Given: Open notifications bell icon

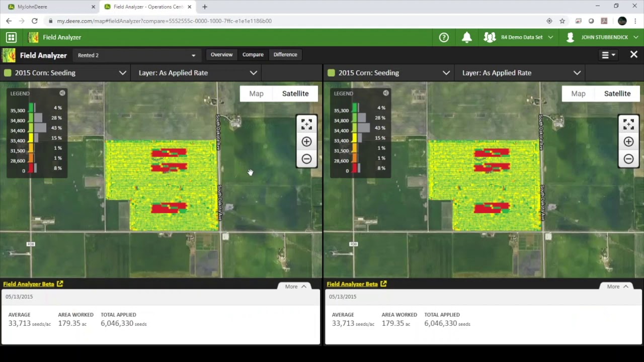Looking at the screenshot, I should pyautogui.click(x=467, y=37).
